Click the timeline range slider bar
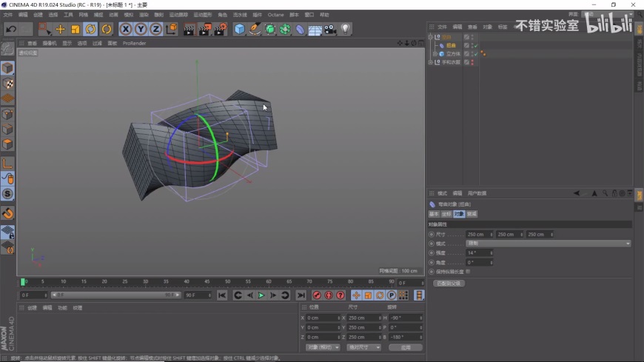This screenshot has width=644, height=362. [115, 295]
